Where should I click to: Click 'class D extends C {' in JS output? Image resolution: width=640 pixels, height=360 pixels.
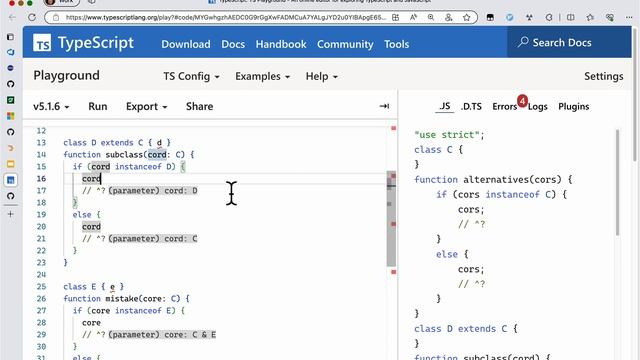(x=466, y=329)
